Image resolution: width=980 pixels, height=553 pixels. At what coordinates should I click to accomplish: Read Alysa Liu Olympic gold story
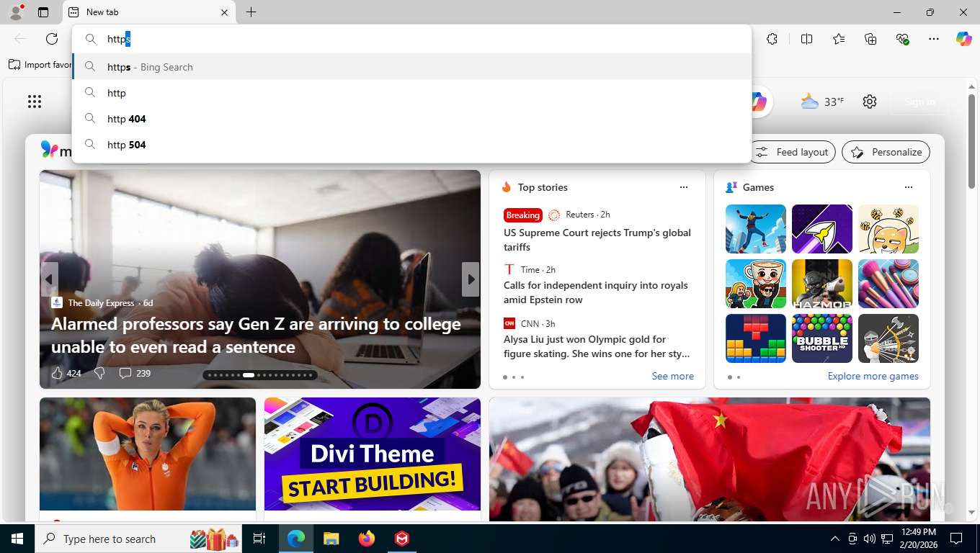click(x=597, y=346)
